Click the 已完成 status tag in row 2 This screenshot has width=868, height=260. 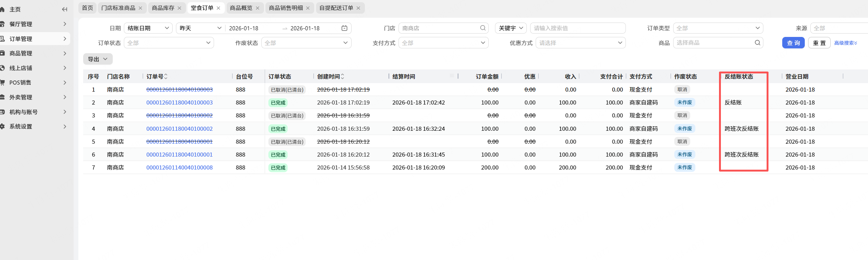pos(278,103)
